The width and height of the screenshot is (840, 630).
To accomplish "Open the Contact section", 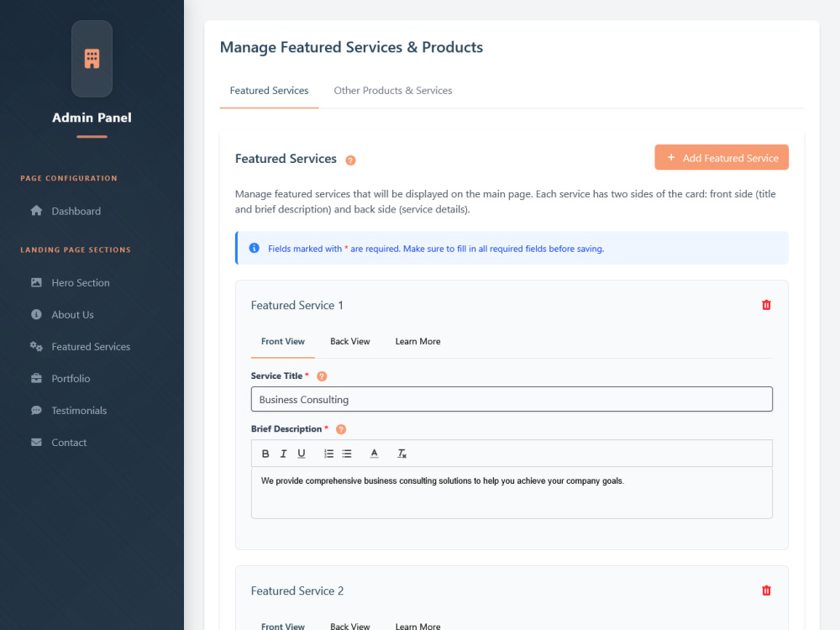I will click(x=69, y=443).
